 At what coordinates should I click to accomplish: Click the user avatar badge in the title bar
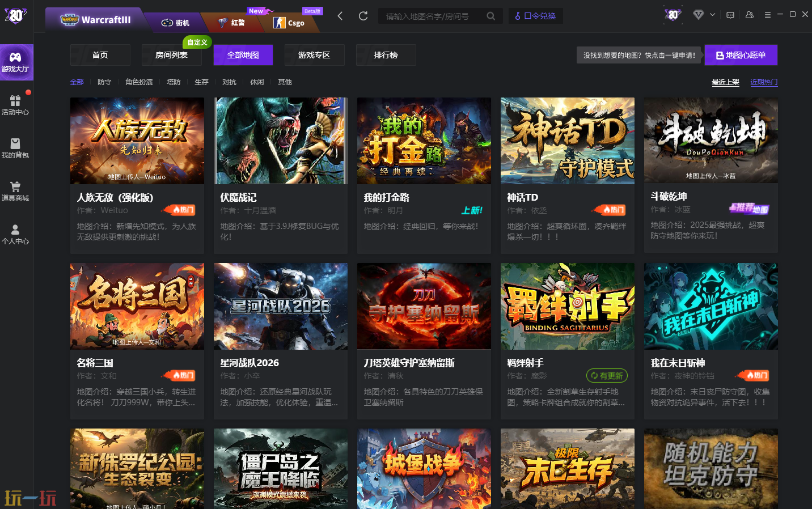673,15
